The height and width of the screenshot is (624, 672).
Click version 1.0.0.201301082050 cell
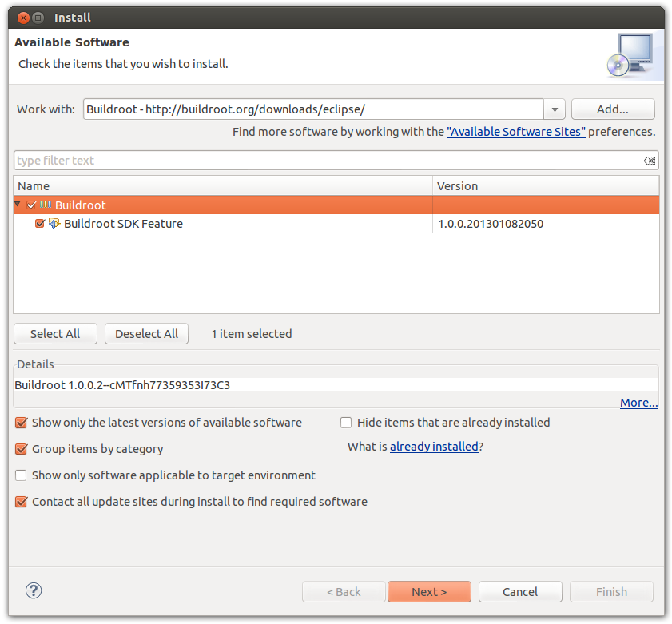[491, 224]
